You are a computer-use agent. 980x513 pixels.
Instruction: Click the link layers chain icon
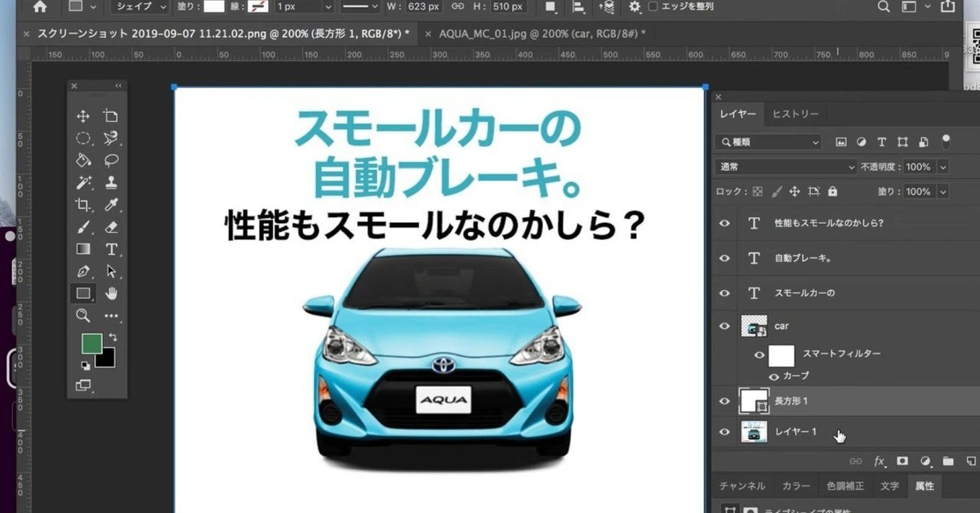click(x=857, y=462)
